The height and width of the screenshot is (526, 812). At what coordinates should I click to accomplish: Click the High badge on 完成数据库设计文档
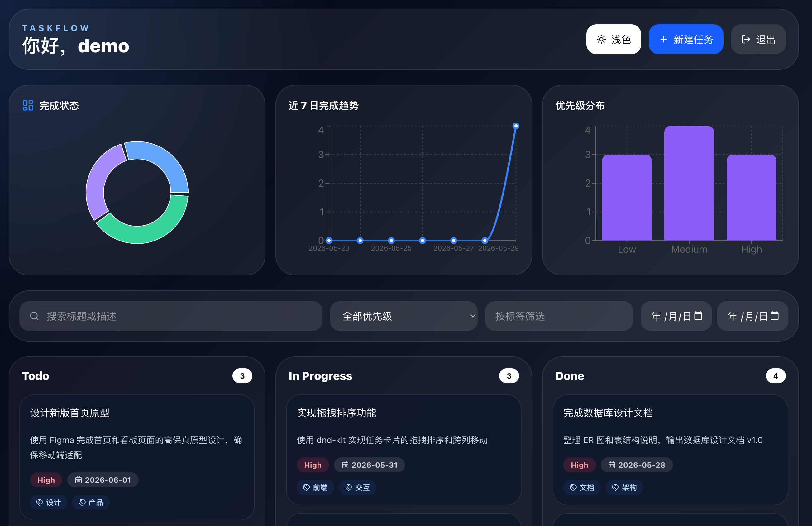point(579,465)
